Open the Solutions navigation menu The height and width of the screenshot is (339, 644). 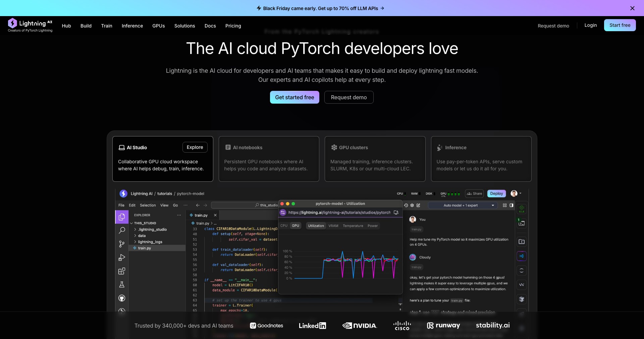click(x=184, y=26)
